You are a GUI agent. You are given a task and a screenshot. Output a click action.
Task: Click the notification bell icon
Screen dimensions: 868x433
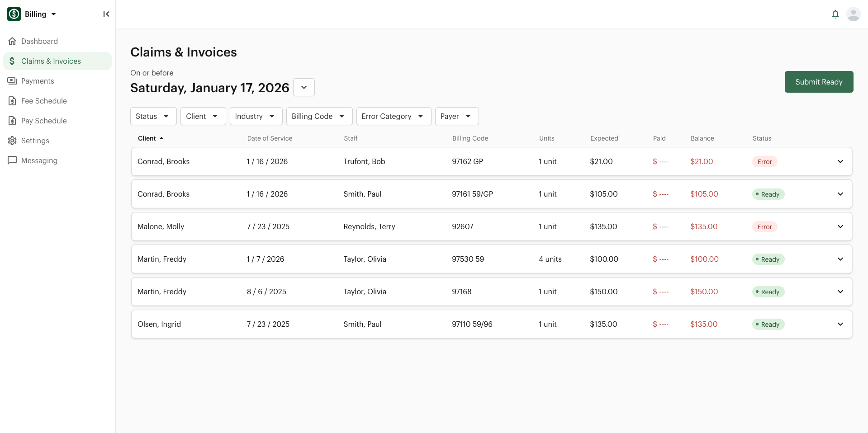pos(835,14)
